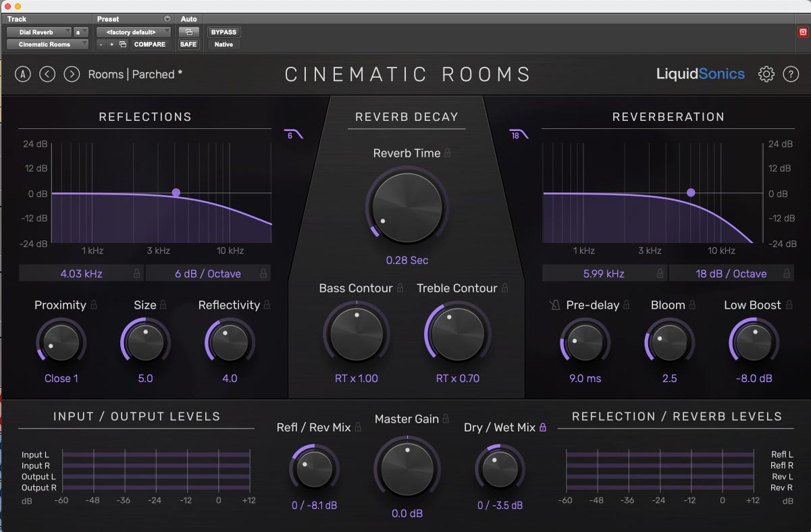
Task: Click the BYPASS button
Action: pyautogui.click(x=224, y=32)
